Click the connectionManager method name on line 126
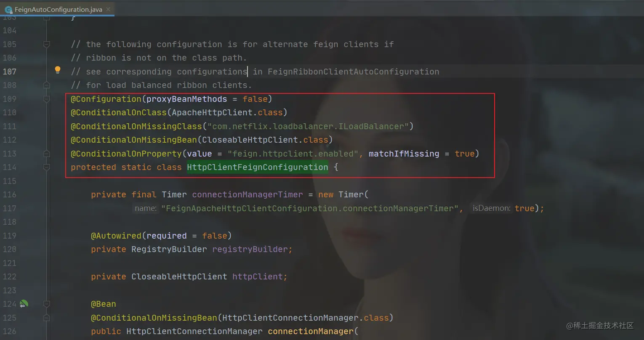Viewport: 644px width, 340px height. point(311,331)
